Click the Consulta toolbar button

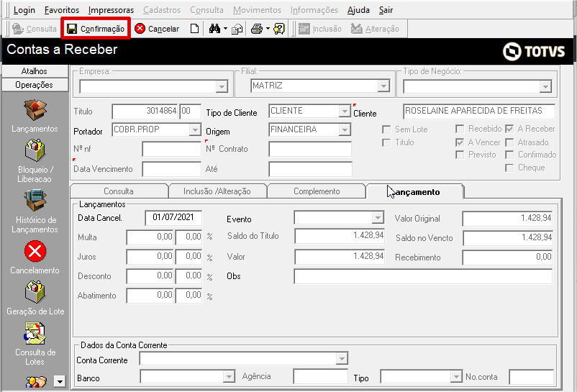tap(35, 29)
